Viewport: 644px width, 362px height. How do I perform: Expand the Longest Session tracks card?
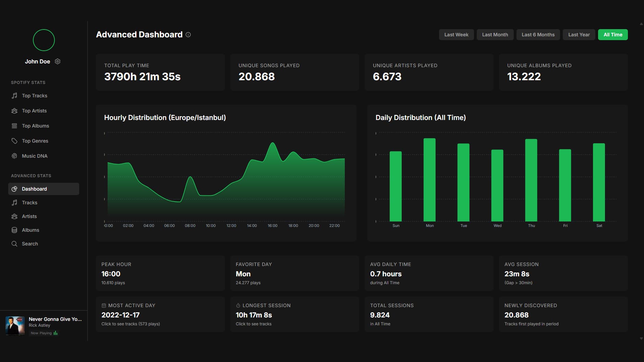point(294,314)
